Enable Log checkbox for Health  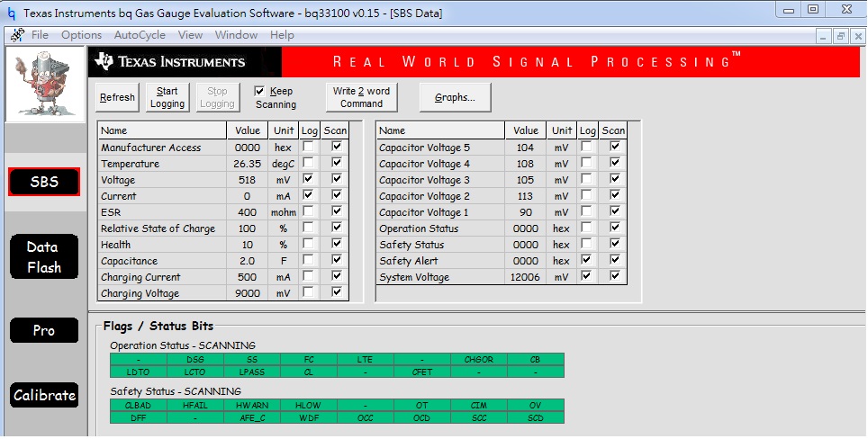click(308, 243)
